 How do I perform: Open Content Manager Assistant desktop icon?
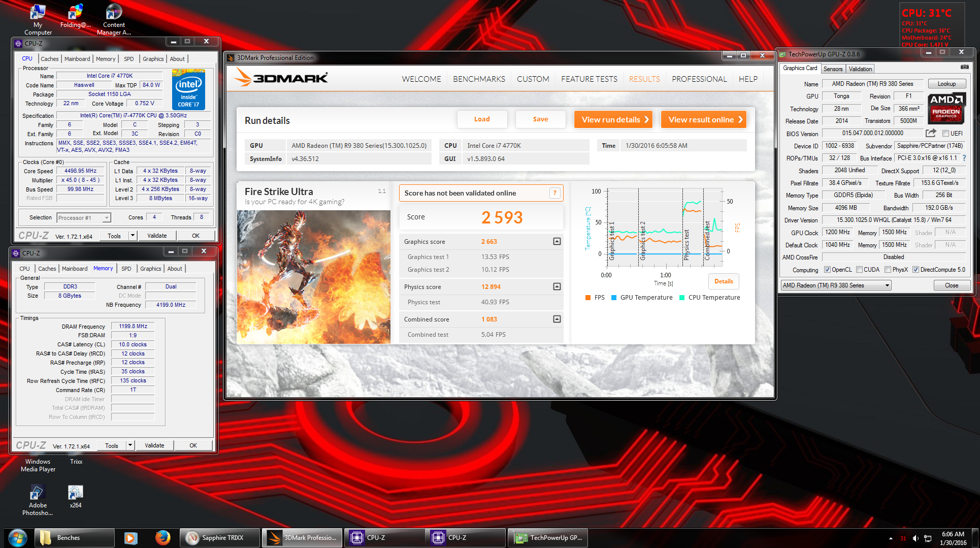coord(114,19)
